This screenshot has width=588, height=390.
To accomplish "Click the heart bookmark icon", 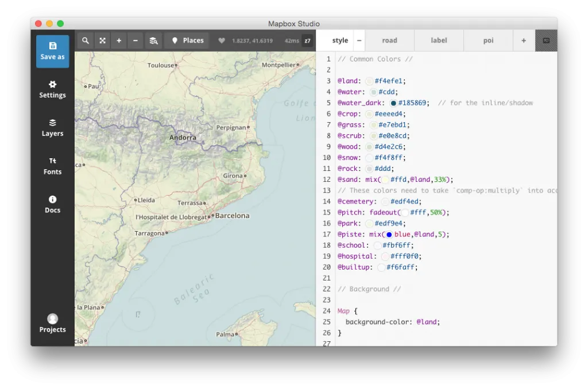I will [x=222, y=41].
